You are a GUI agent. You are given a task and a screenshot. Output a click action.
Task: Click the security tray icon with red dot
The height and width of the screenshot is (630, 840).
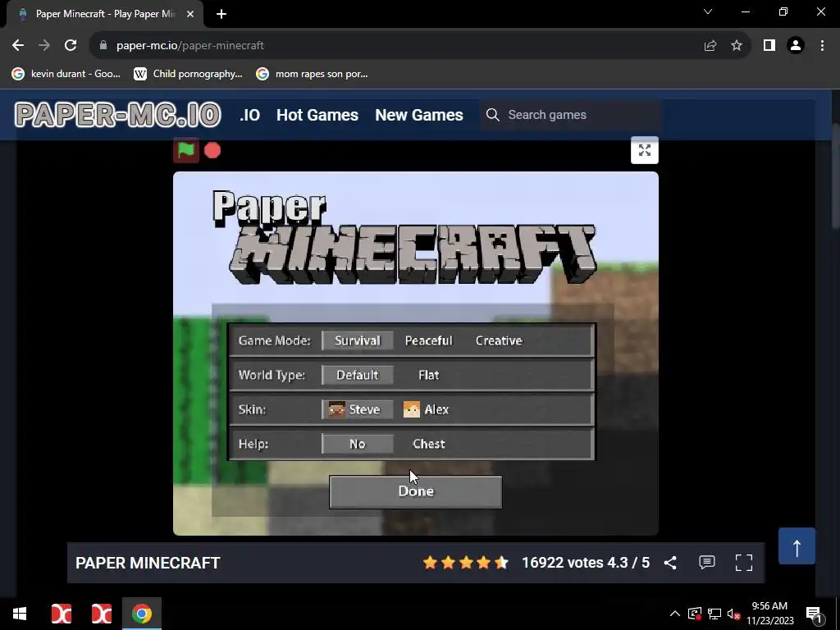695,614
